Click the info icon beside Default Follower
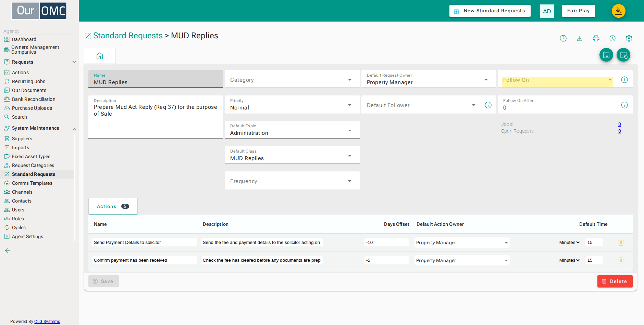The image size is (644, 325). [488, 105]
